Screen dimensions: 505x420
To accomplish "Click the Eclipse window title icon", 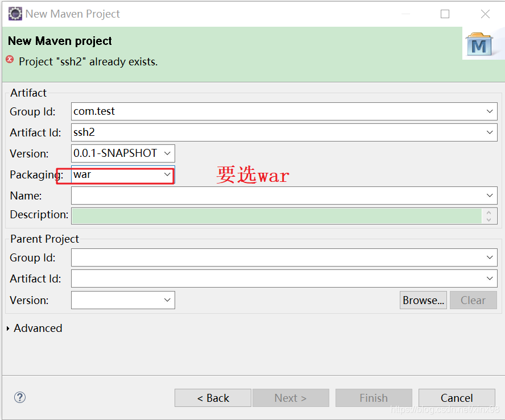I will tap(15, 14).
